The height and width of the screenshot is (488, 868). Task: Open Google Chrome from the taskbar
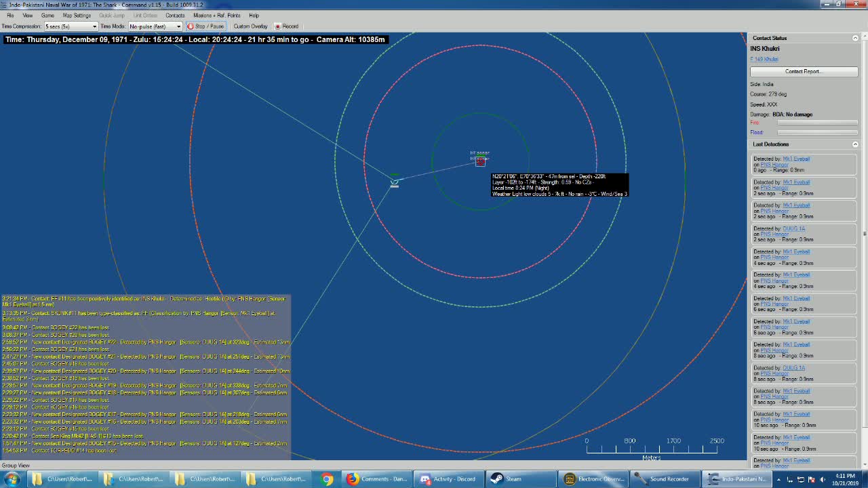[x=327, y=479]
